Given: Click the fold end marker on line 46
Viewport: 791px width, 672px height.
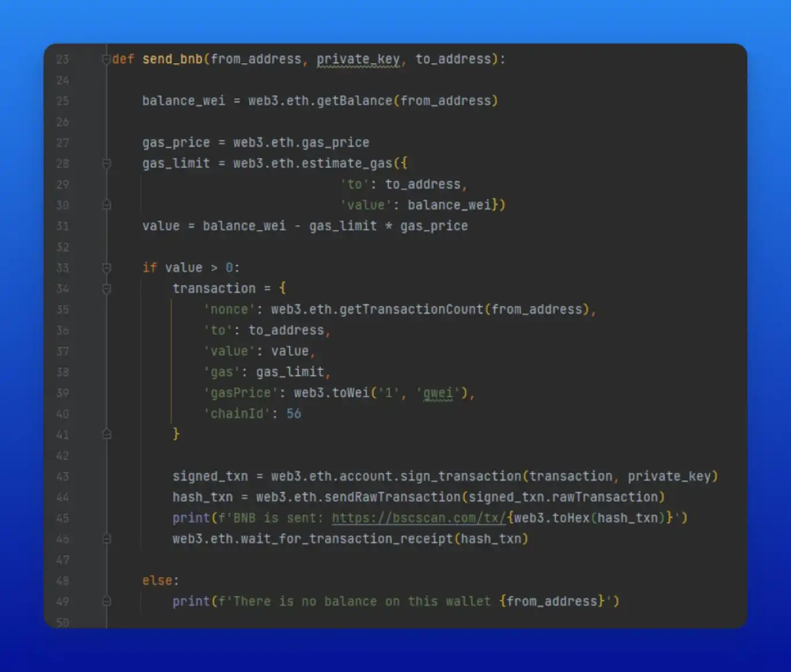Looking at the screenshot, I should (x=106, y=539).
